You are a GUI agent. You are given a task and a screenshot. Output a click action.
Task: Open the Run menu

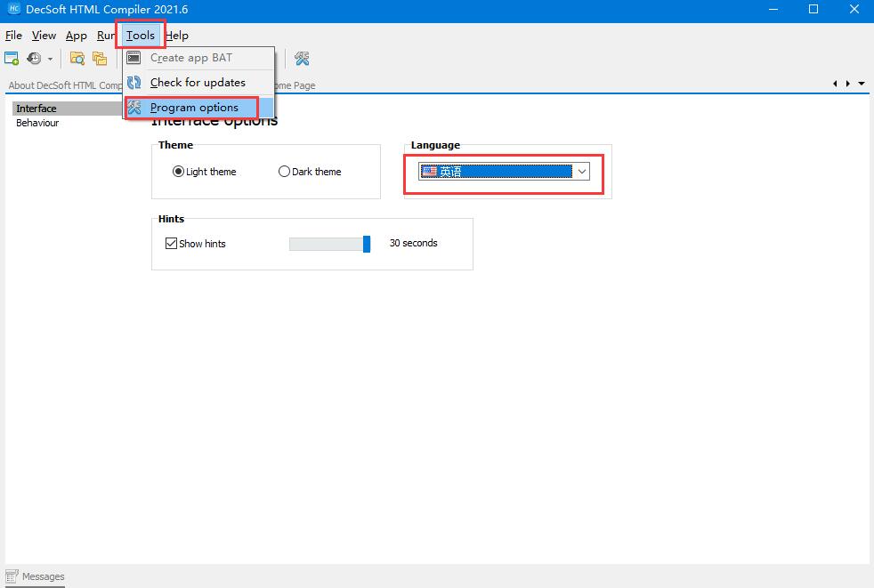point(105,35)
